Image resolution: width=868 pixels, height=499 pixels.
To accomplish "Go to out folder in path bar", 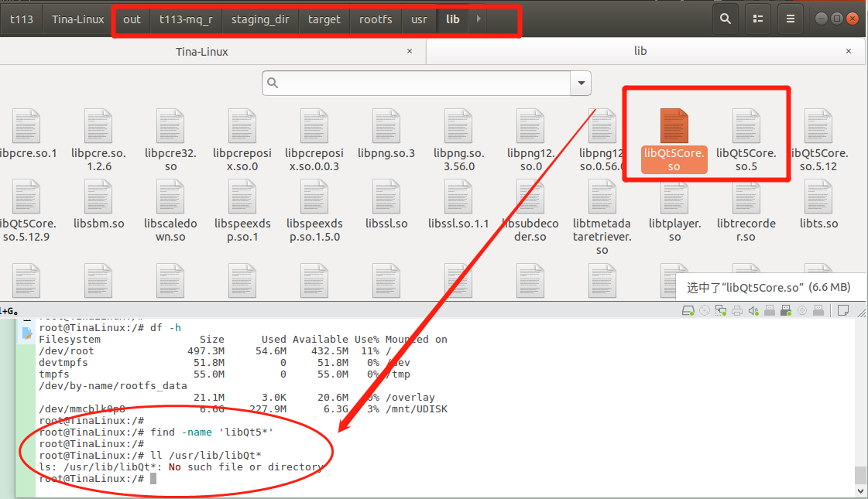I will (x=132, y=19).
